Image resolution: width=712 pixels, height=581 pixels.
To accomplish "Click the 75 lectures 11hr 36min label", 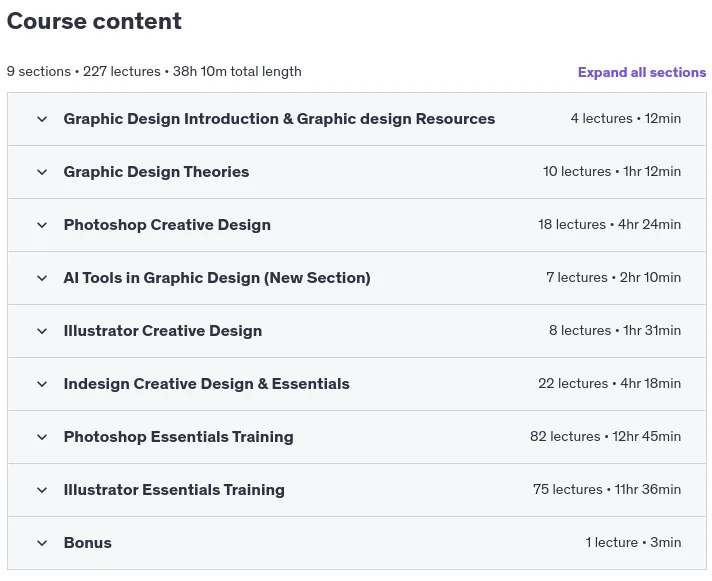I will click(x=607, y=489).
